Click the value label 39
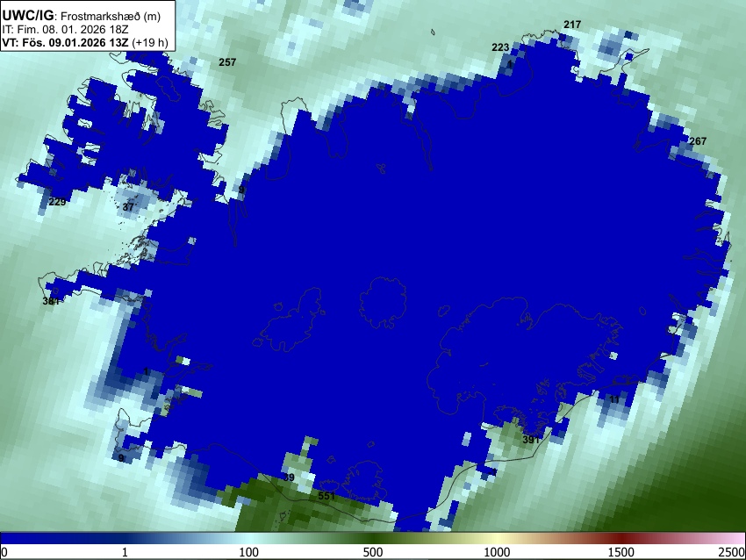The width and height of the screenshot is (746, 560). [289, 477]
